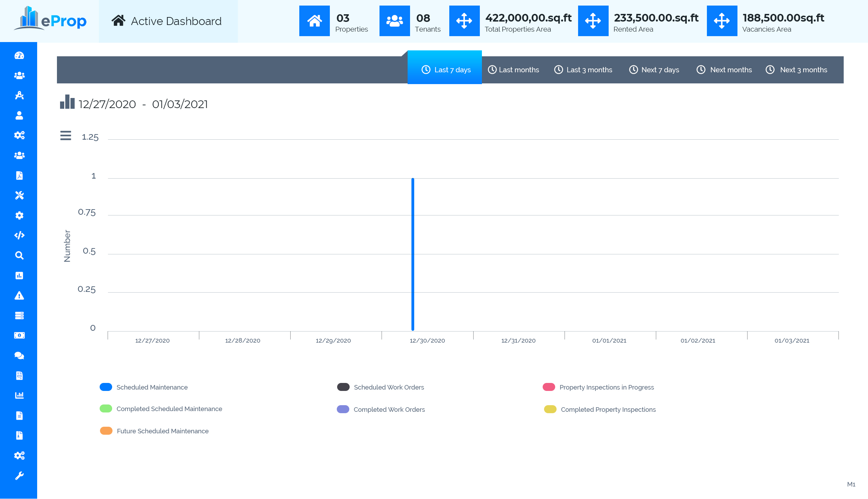Open the dashboard gauge sidebar icon

click(19, 56)
